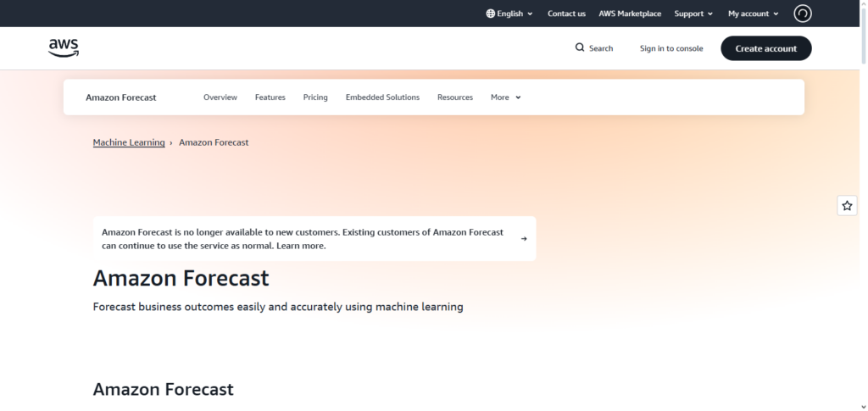The height and width of the screenshot is (411, 868).
Task: Open the Features tab
Action: tap(270, 97)
